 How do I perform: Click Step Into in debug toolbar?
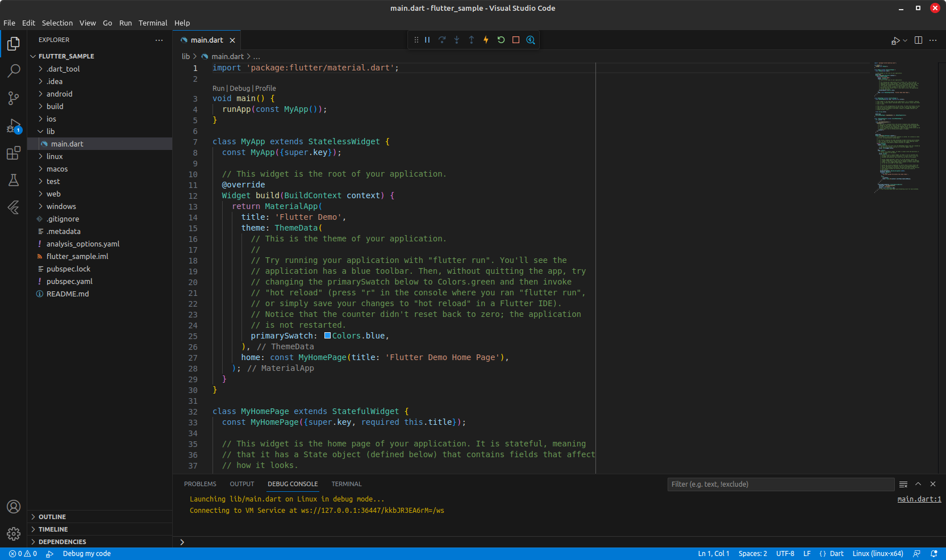coord(457,40)
